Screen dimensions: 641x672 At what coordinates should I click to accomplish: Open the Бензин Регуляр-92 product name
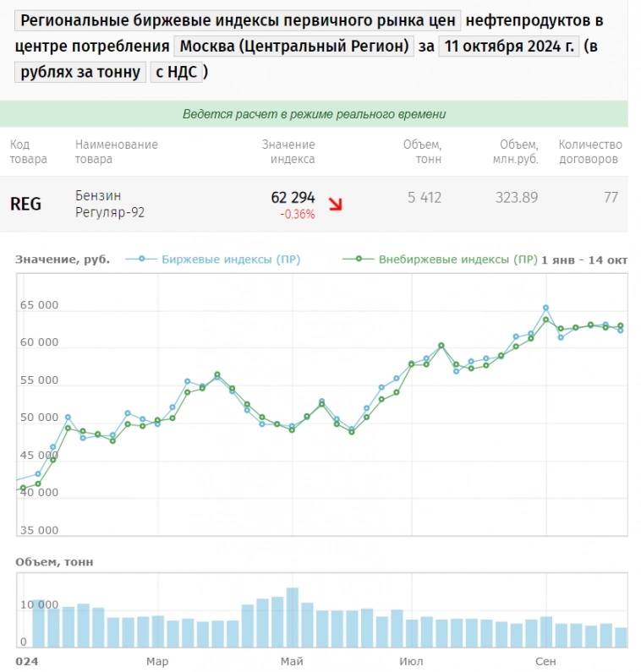(x=109, y=204)
